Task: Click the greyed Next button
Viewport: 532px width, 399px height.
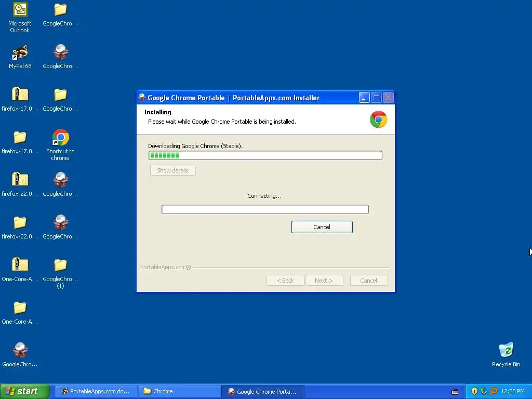Action: tap(324, 281)
